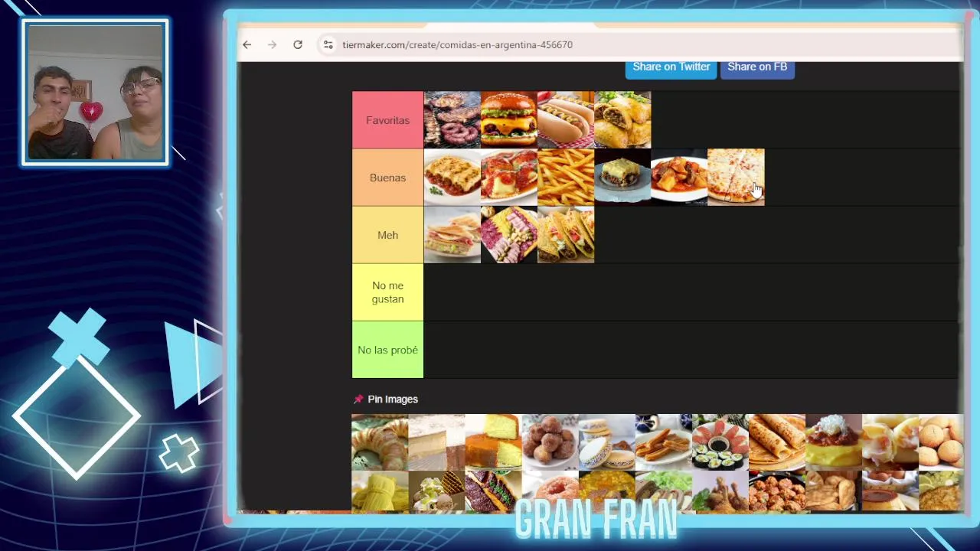Select the Meh tier label

(387, 235)
